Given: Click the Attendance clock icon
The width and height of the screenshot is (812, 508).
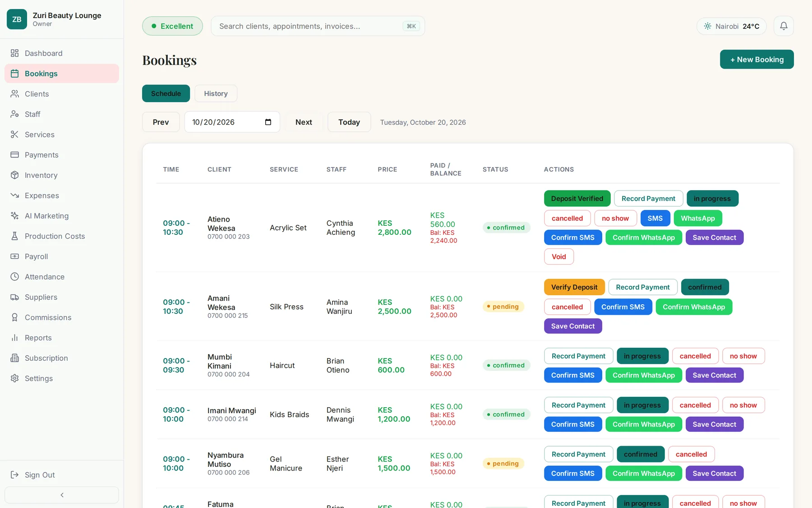Looking at the screenshot, I should (14, 277).
